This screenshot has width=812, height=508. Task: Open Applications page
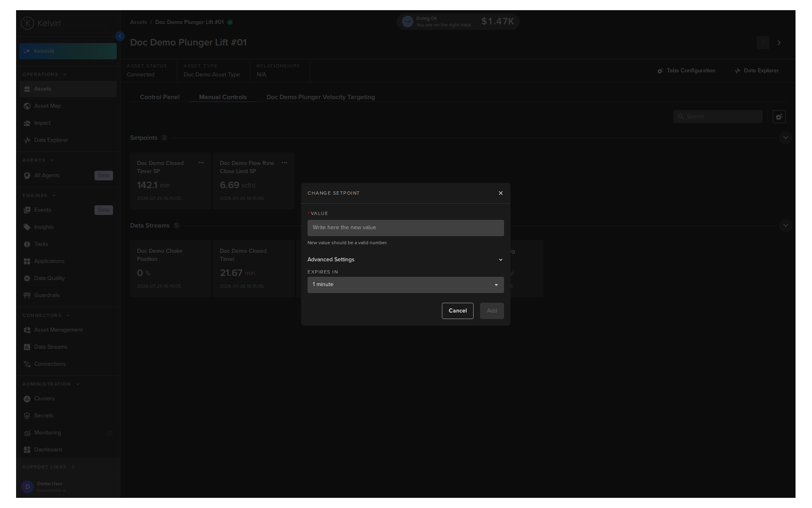click(x=68, y=261)
